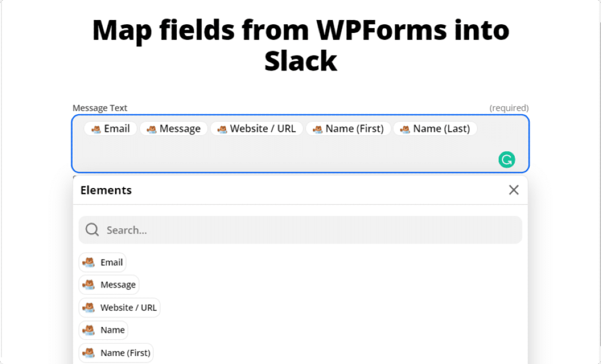Click WPForms icon beside Name list item
This screenshot has width=601, height=364.
click(x=88, y=330)
